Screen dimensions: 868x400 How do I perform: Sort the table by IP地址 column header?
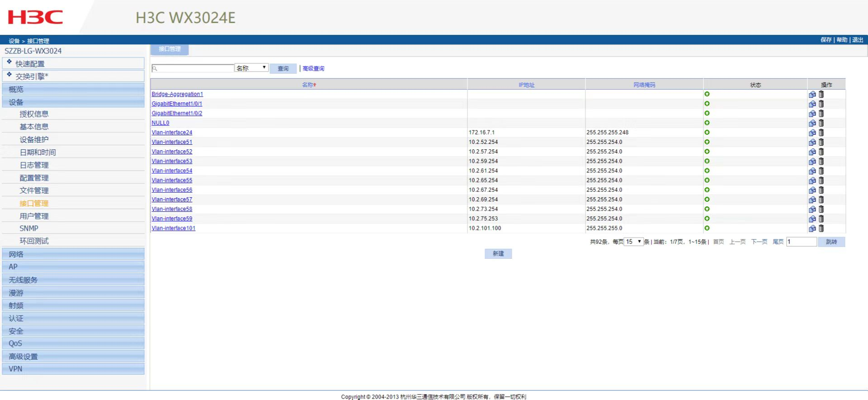pyautogui.click(x=526, y=85)
